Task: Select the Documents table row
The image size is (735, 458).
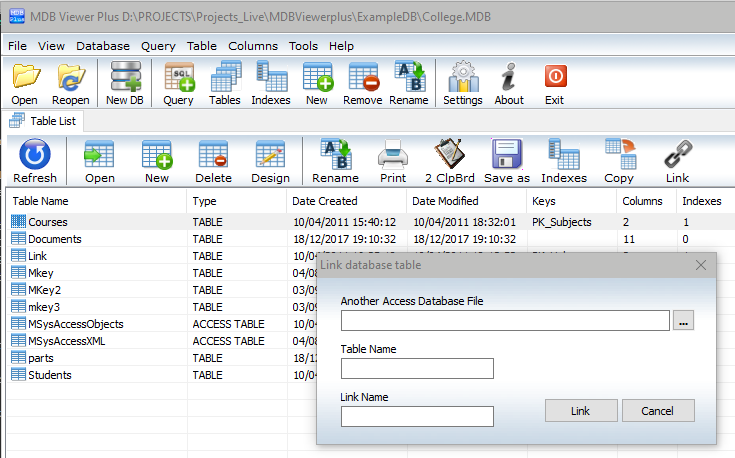Action: point(370,239)
